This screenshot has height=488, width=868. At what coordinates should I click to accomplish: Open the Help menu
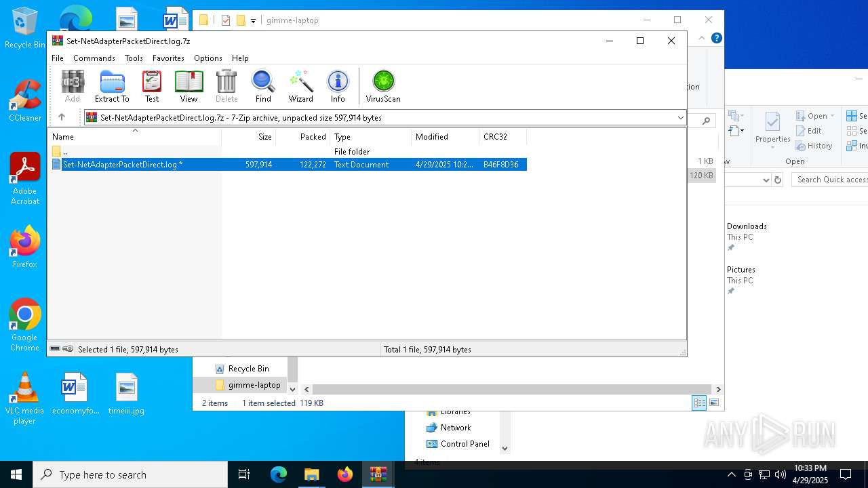(x=240, y=58)
